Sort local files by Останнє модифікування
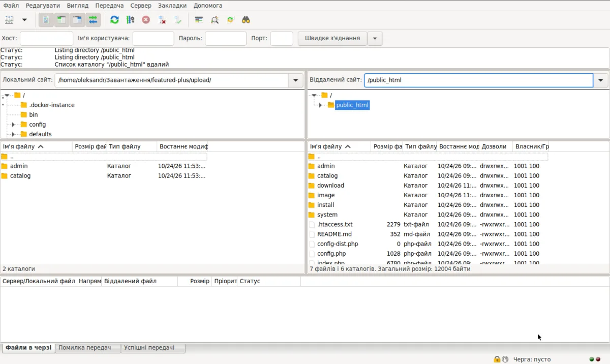This screenshot has width=610, height=364. pyautogui.click(x=182, y=146)
